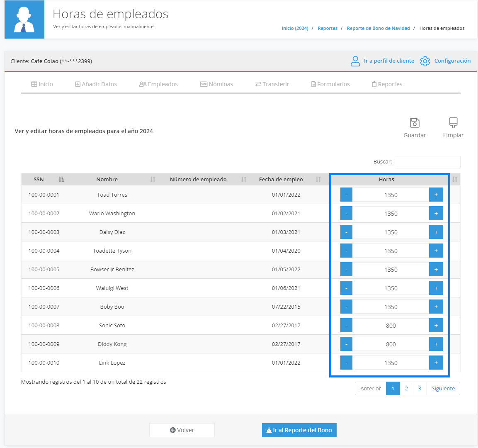Increase hours for Wario Washington
Screen dimensions: 478x448
click(436, 213)
